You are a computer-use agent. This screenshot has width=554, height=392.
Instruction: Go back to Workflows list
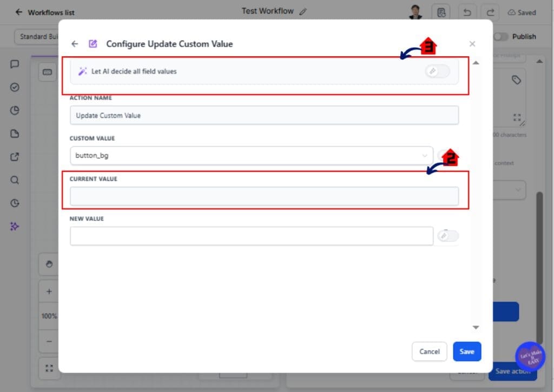[44, 12]
